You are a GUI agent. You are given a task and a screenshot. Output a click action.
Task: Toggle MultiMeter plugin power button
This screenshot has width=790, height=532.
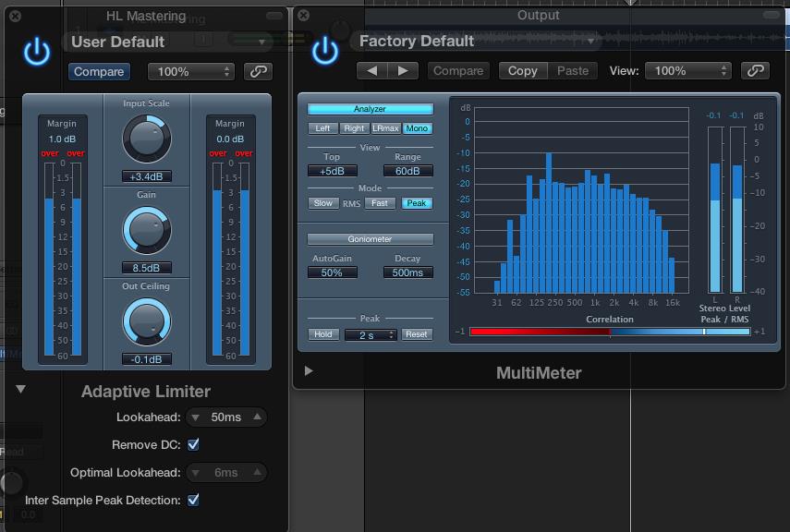[x=325, y=51]
